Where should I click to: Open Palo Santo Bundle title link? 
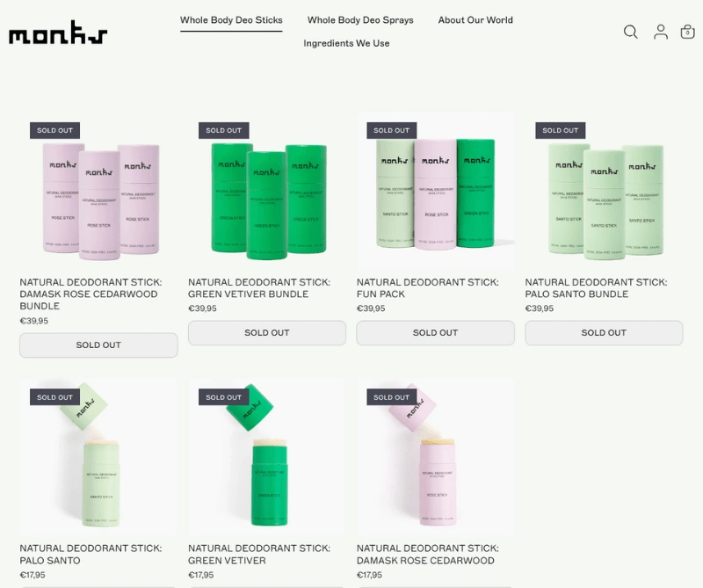tap(597, 288)
